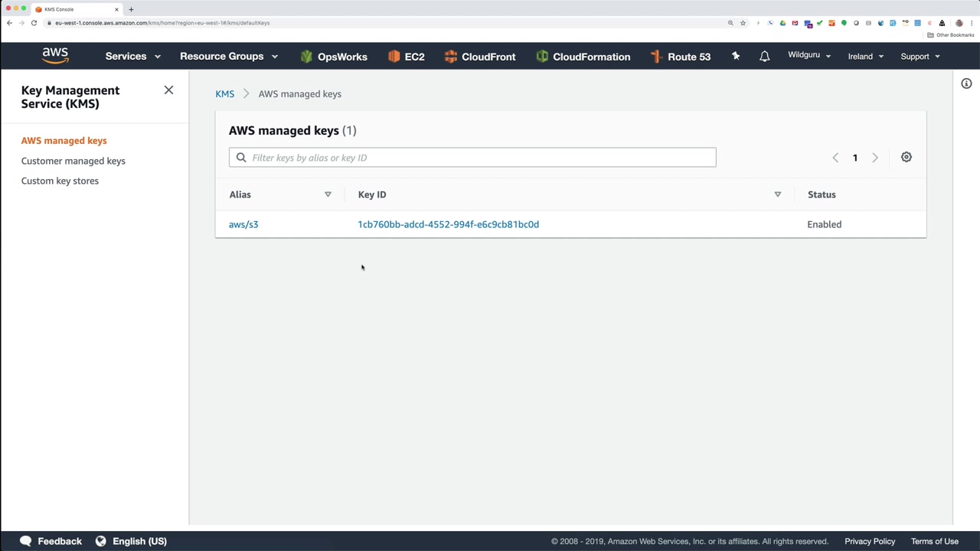The width and height of the screenshot is (980, 551).
Task: Open the Gmail extension icon
Action: [x=795, y=23]
